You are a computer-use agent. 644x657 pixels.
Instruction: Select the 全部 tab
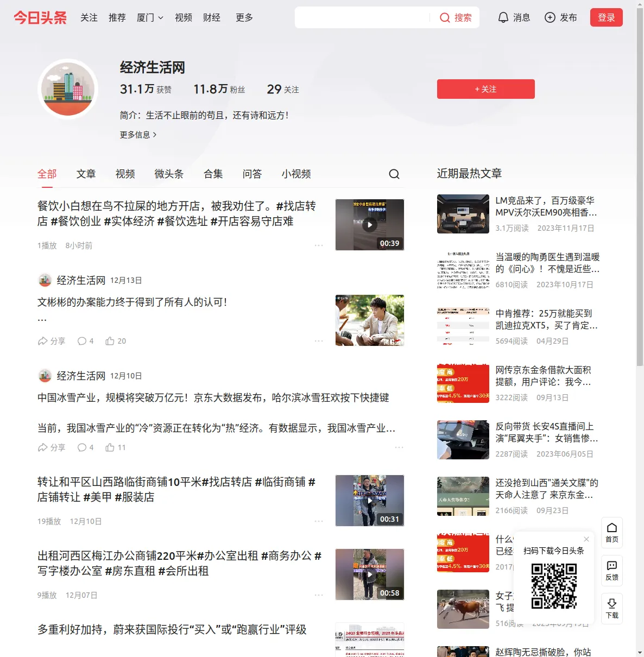[x=47, y=174]
